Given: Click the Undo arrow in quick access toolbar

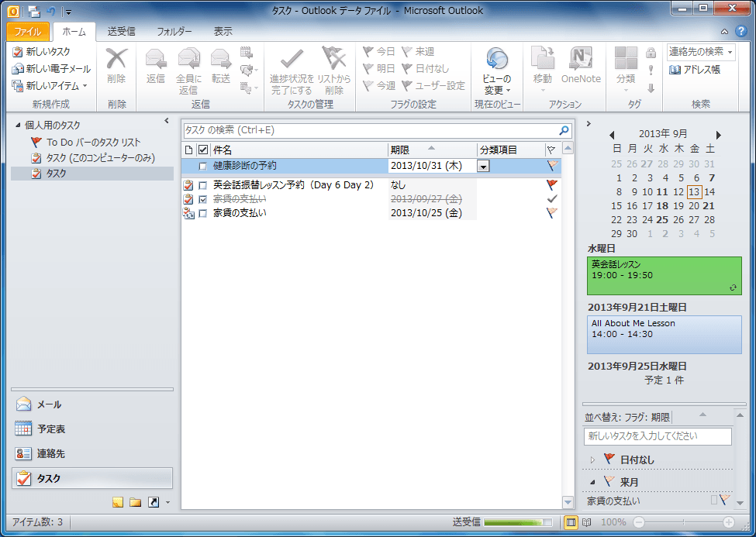Looking at the screenshot, I should point(52,11).
